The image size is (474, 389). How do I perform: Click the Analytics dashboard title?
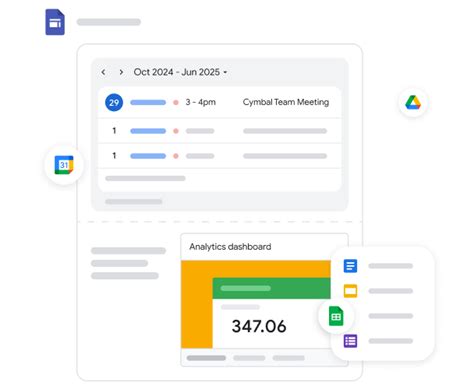[230, 247]
